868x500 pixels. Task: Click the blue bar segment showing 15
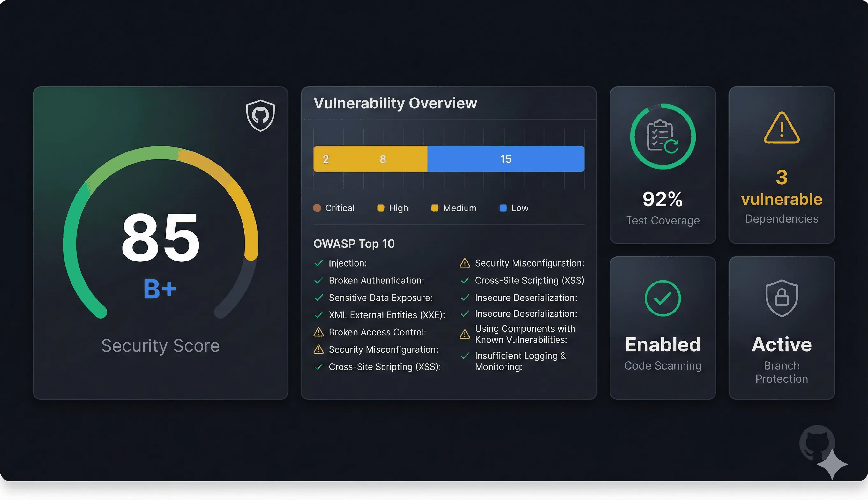pos(506,159)
